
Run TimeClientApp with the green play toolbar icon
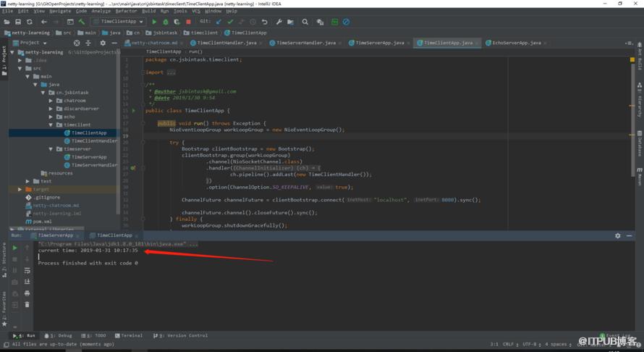(154, 22)
